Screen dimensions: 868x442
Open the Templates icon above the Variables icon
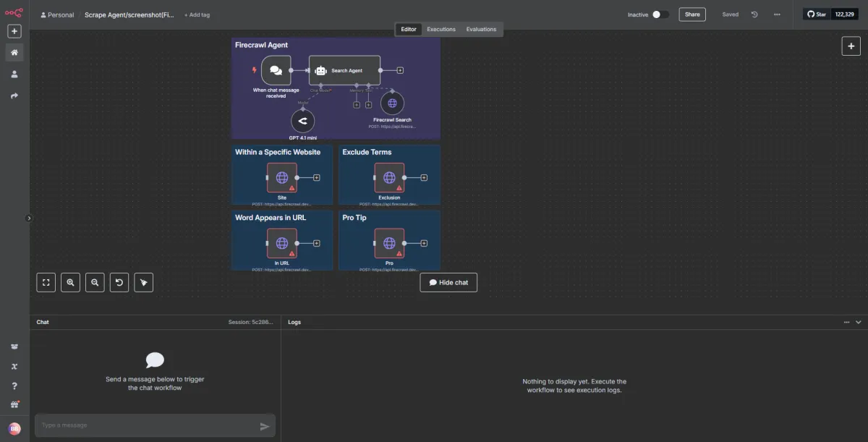point(14,347)
